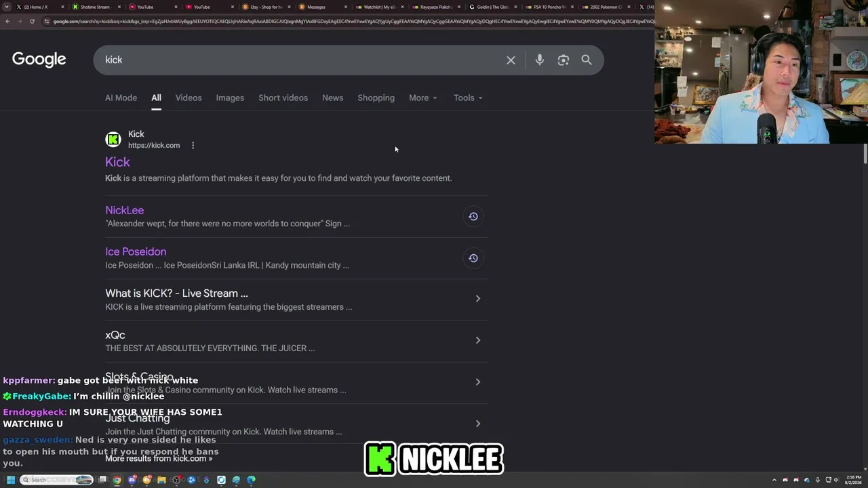This screenshot has width=868, height=488.
Task: Switch to the Goldin browser tab
Action: pyautogui.click(x=492, y=7)
